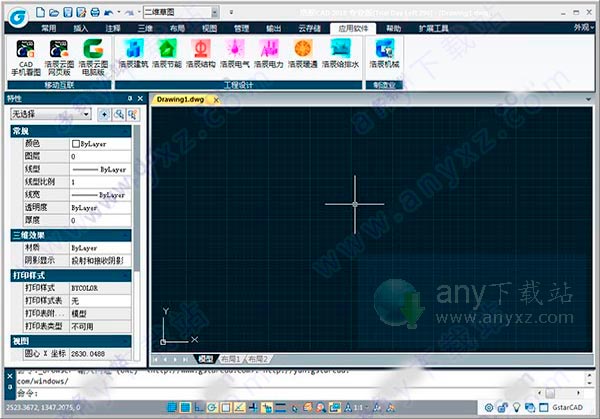Switch to the 布局2 layout tab
Screen dimensions: 600x419
258,359
